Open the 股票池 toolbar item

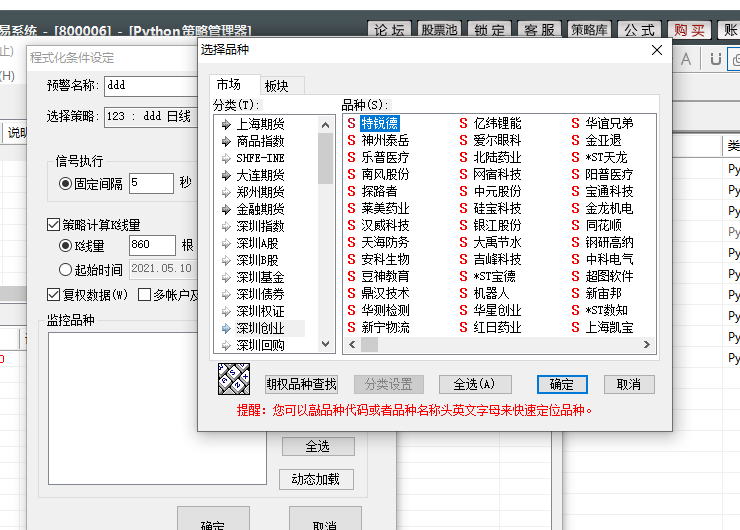tap(445, 29)
